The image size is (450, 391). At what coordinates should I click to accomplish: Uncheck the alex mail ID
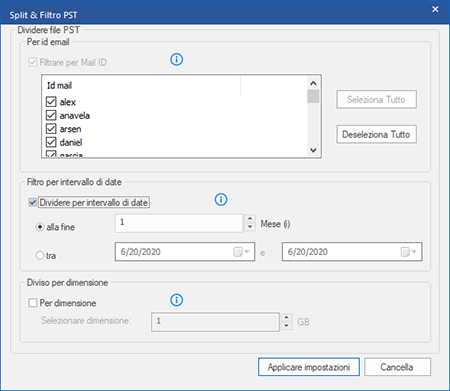pos(51,102)
